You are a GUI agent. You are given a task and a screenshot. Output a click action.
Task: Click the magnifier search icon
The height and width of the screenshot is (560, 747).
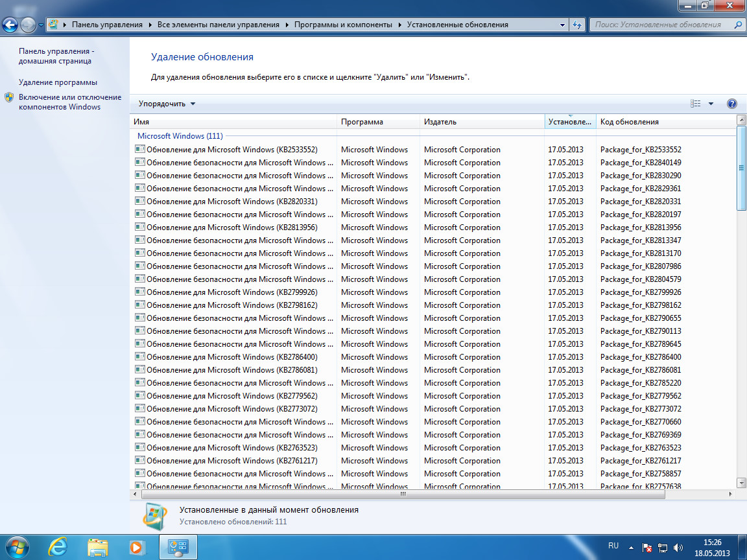[x=738, y=25]
